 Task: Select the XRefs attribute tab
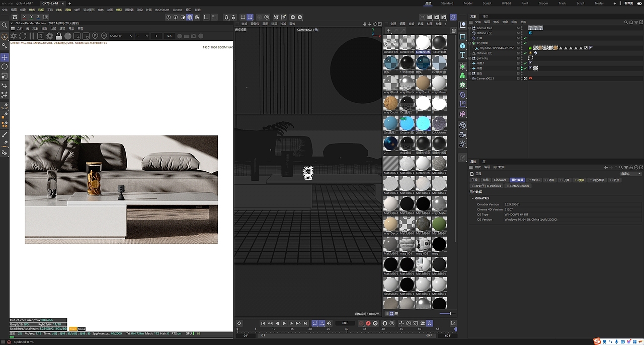click(534, 180)
